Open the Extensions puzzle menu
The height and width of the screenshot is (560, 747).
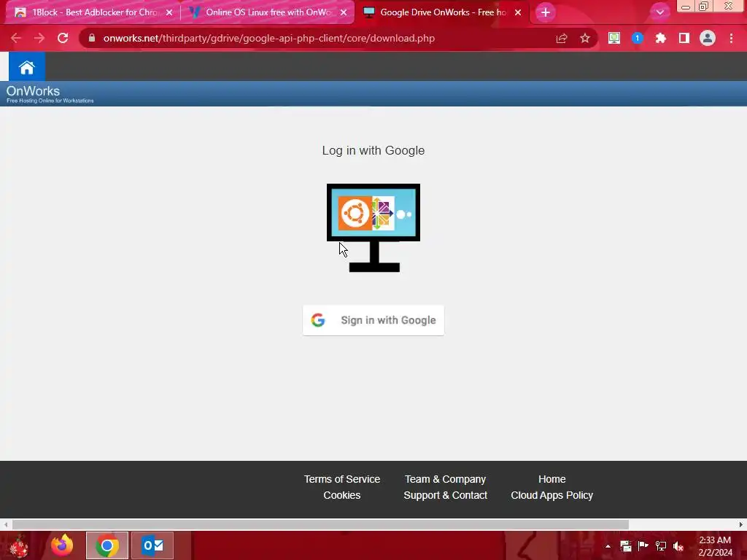coord(661,38)
